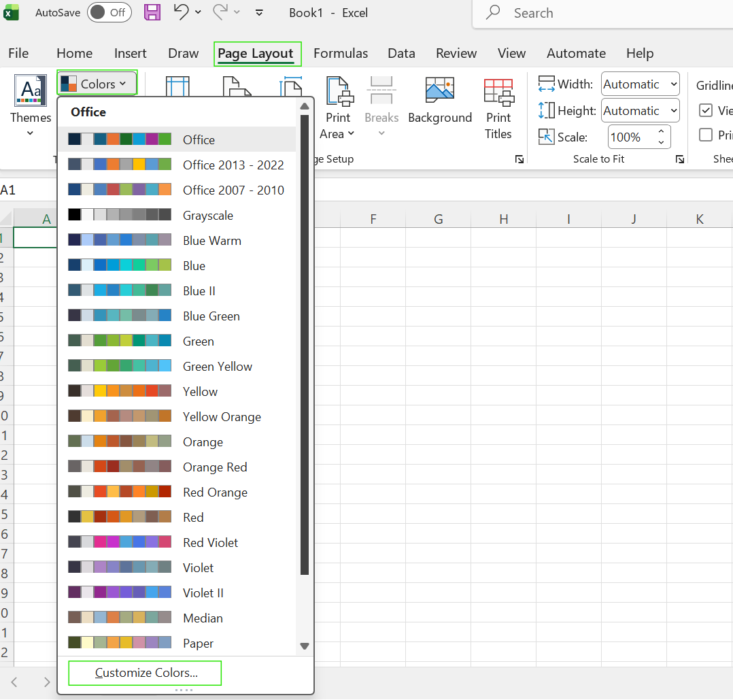Open the Themes gallery

[x=31, y=105]
